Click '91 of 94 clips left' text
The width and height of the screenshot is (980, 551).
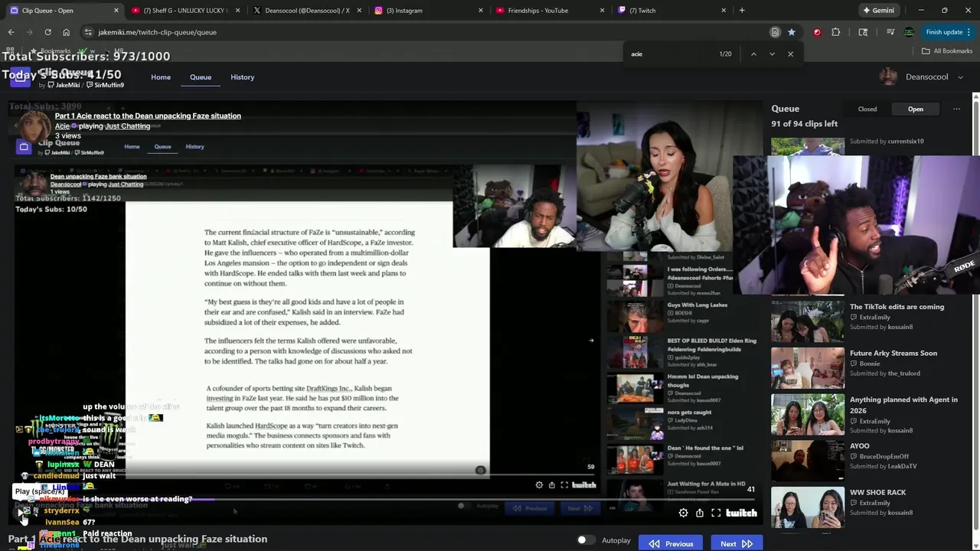click(805, 124)
